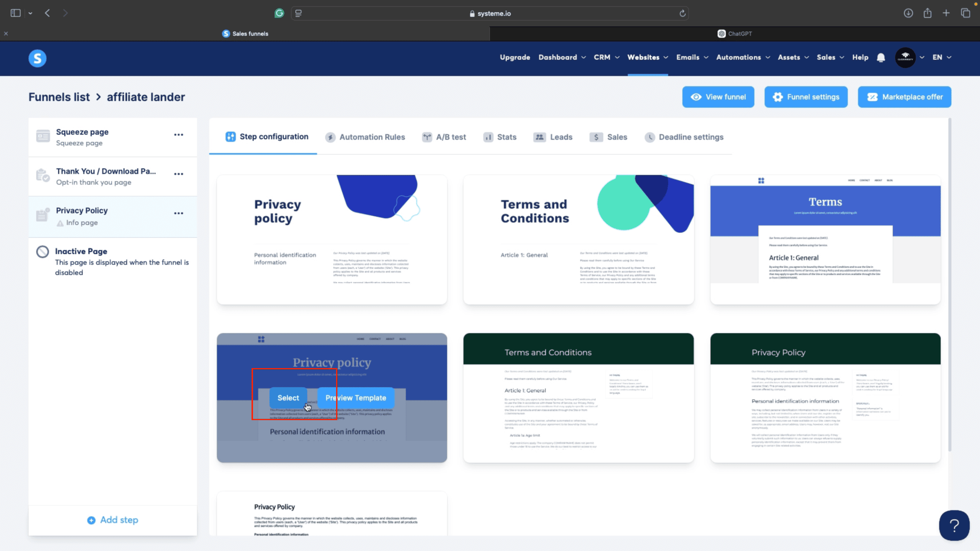
Task: Click the Thank You page step icon
Action: point(43,175)
